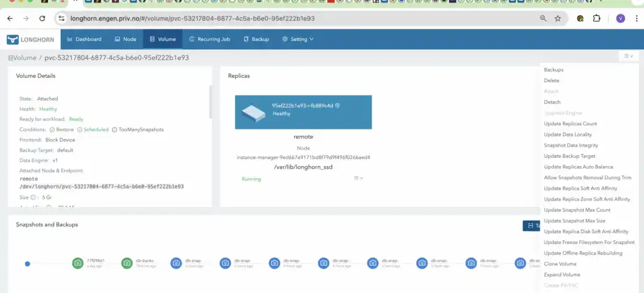
Task: Open the browser extensions puzzle icon
Action: tap(596, 19)
